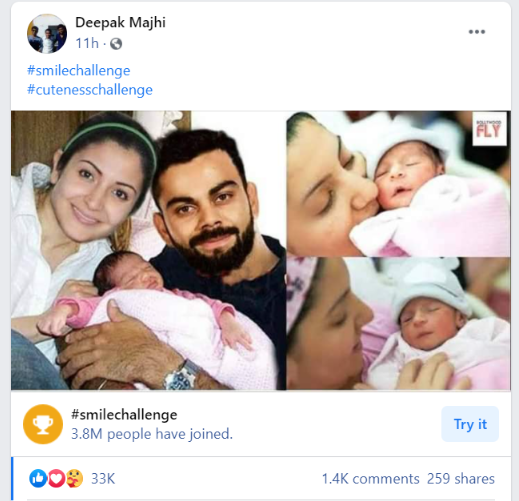Open the three-dot post options menu

pos(476,32)
